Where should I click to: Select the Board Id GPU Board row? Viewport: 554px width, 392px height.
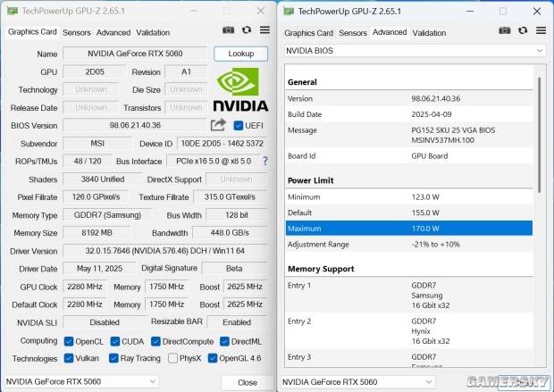[x=409, y=155]
